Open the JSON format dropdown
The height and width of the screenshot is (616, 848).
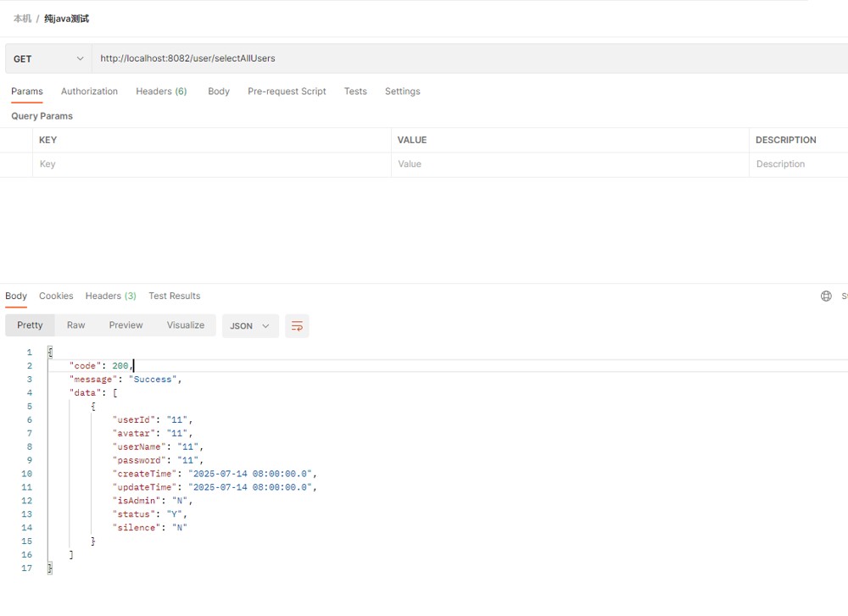pos(250,326)
